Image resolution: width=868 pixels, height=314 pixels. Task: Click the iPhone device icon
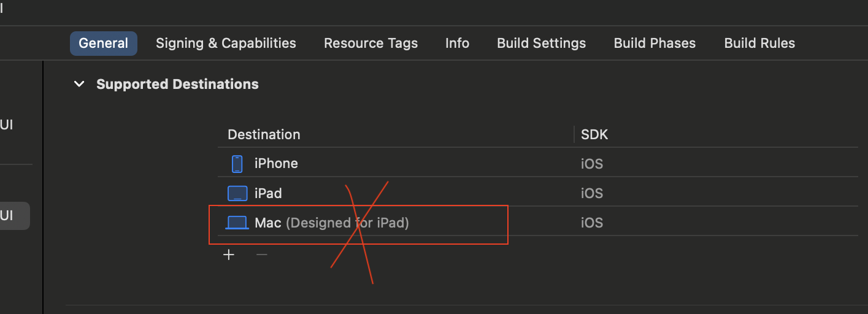point(237,164)
